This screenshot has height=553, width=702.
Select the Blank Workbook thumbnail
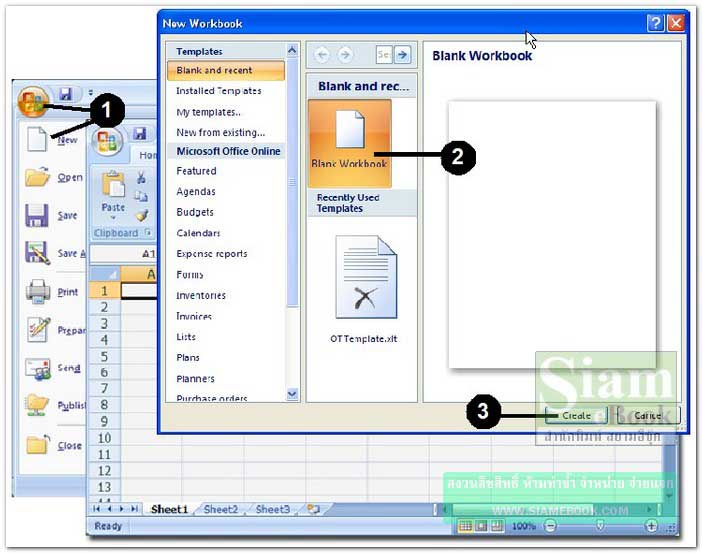pyautogui.click(x=350, y=142)
